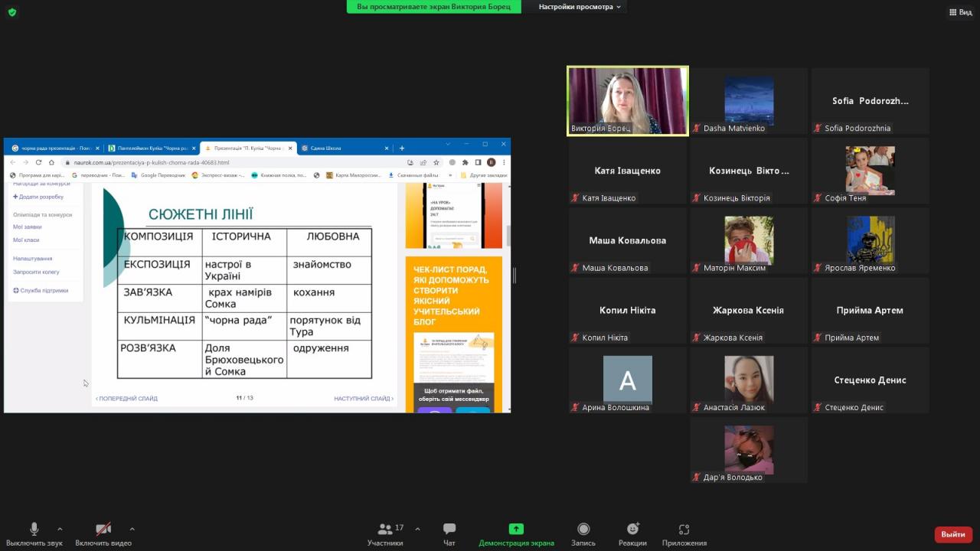This screenshot has width=980, height=551.
Task: Open the Настройки просмотра dropdown
Action: tap(580, 7)
